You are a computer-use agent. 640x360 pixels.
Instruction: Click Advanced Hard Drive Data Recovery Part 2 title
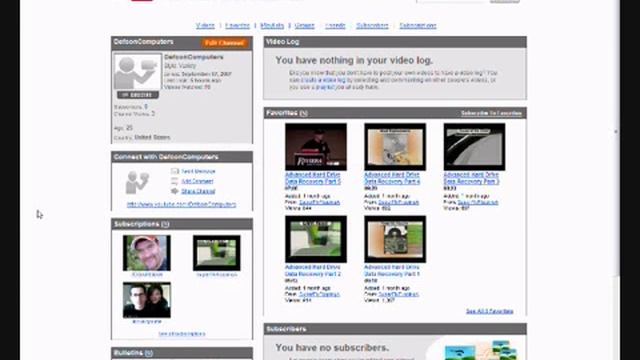[x=313, y=270]
